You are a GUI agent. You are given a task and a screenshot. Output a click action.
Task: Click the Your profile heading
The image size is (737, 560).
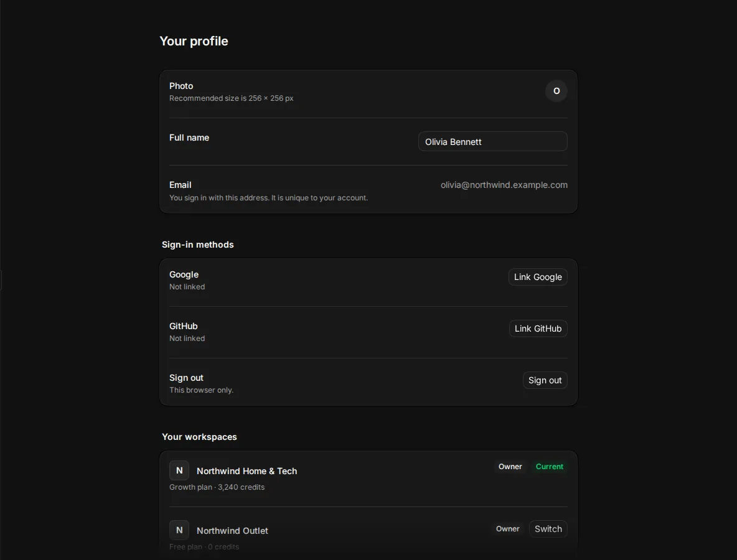(x=194, y=41)
